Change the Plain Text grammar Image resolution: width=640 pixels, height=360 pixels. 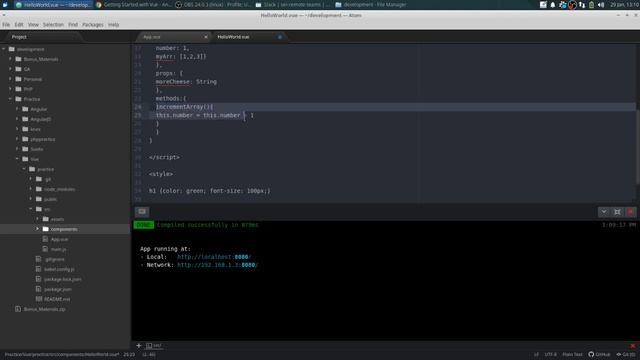click(x=572, y=354)
